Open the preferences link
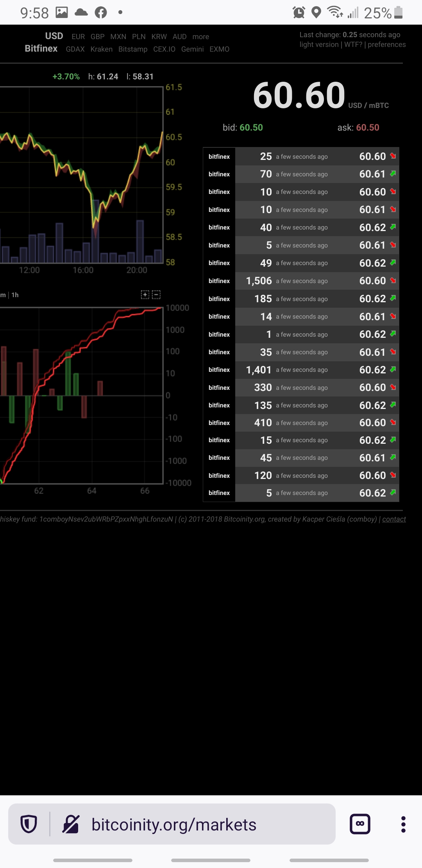422x868 pixels. pyautogui.click(x=387, y=45)
